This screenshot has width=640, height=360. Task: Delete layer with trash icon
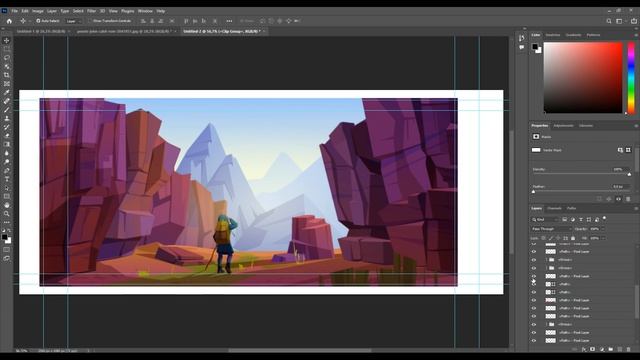629,349
